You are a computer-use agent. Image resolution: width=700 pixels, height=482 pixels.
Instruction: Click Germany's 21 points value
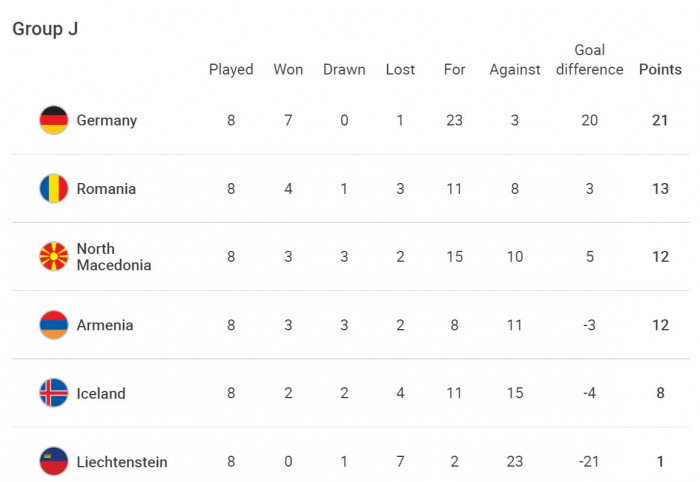coord(660,120)
